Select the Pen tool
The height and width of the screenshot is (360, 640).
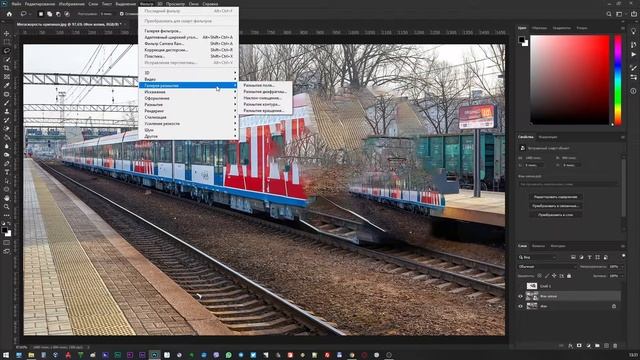pos(7,163)
